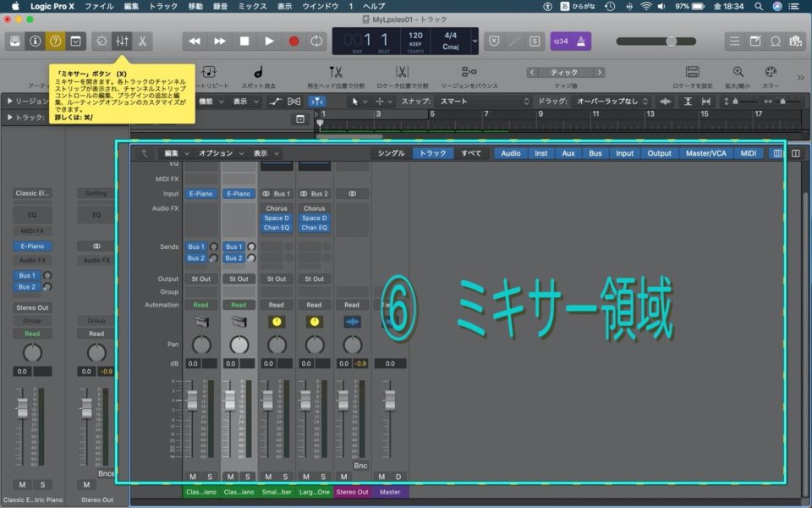Toggle the metronome click
This screenshot has width=812, height=508.
(581, 41)
